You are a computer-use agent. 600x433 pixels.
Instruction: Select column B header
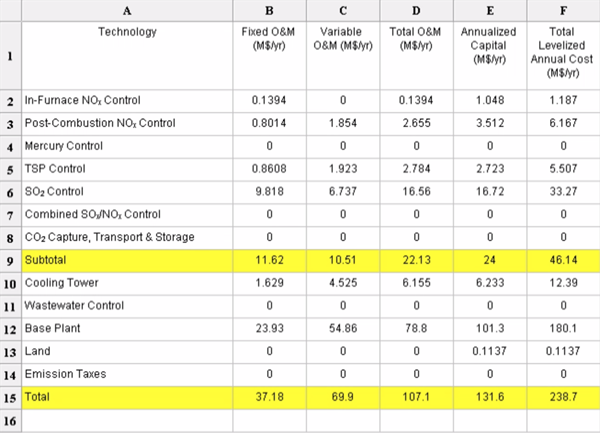pyautogui.click(x=269, y=11)
